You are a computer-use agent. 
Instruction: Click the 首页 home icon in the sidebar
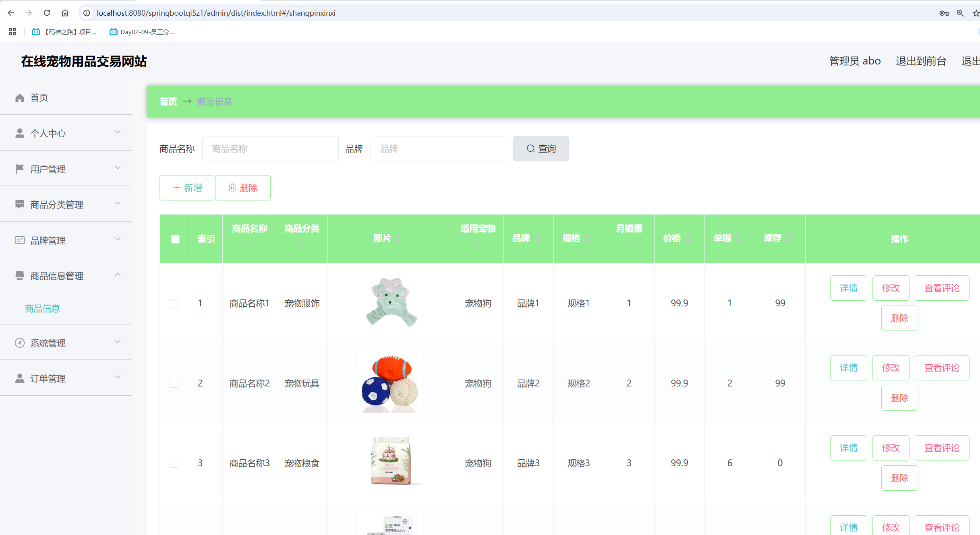point(19,97)
